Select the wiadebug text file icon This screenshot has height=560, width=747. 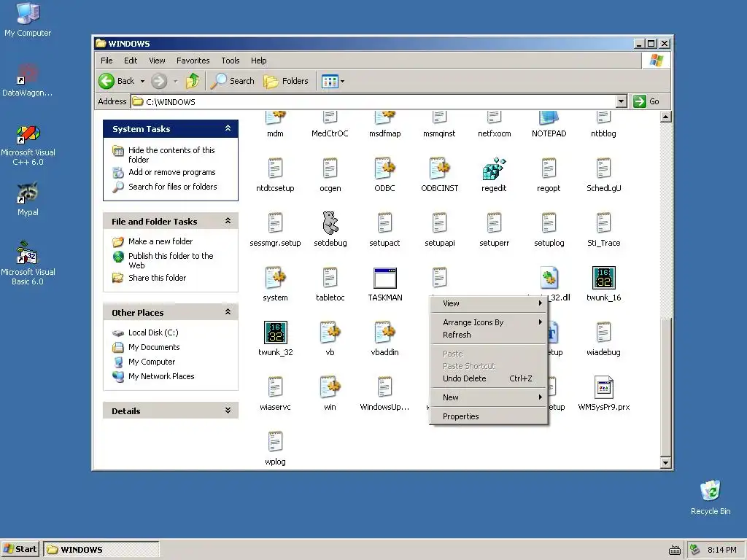click(603, 332)
